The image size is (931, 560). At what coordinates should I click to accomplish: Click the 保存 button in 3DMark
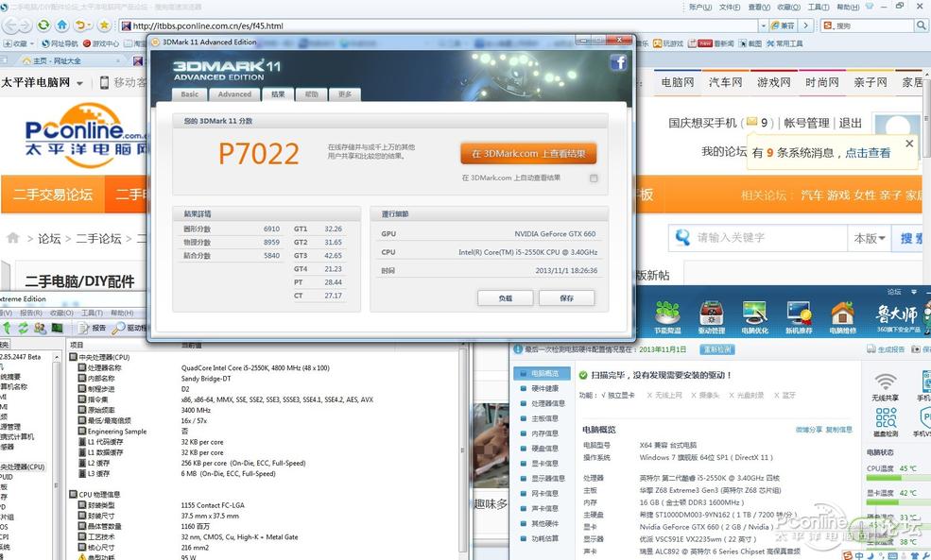pyautogui.click(x=566, y=297)
